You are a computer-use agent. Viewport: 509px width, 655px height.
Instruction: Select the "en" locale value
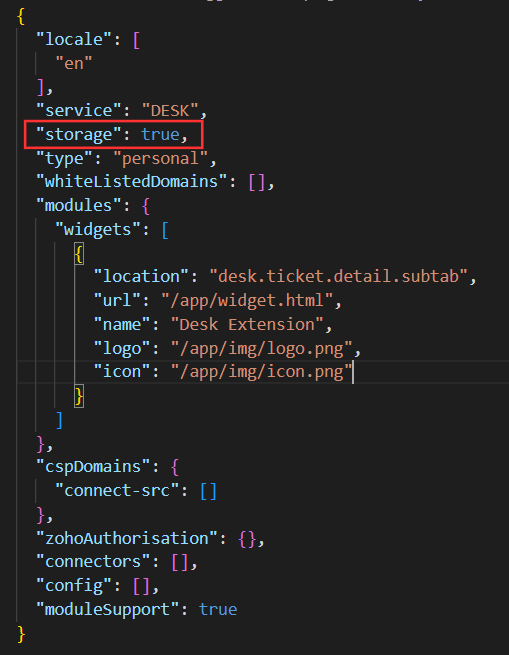click(x=74, y=63)
